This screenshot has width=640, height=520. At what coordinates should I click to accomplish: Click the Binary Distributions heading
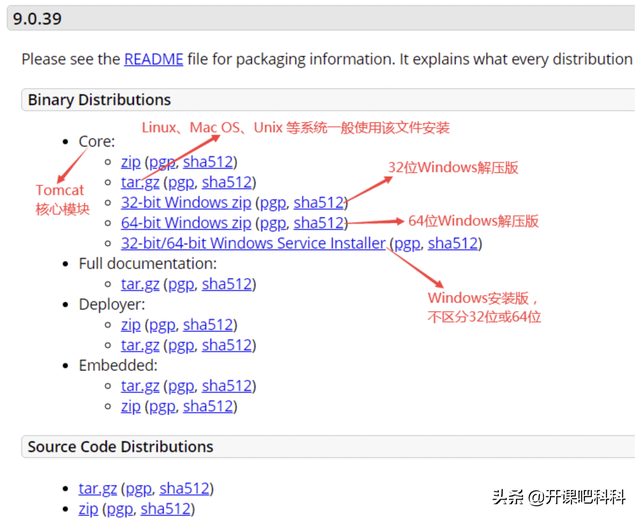[99, 100]
